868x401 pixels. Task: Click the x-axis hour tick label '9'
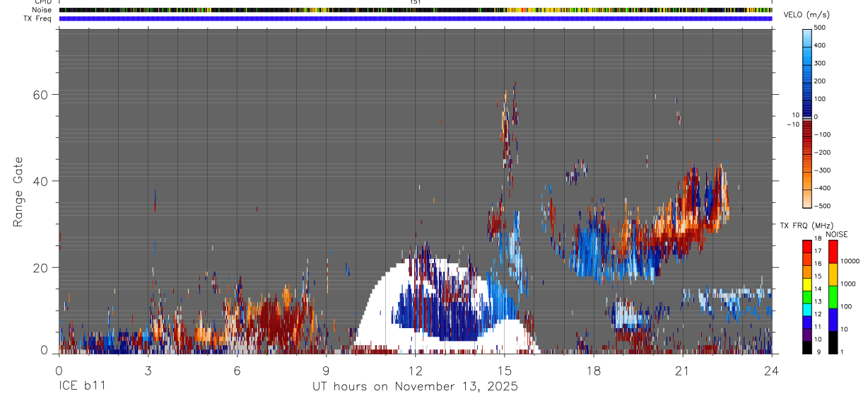click(326, 370)
